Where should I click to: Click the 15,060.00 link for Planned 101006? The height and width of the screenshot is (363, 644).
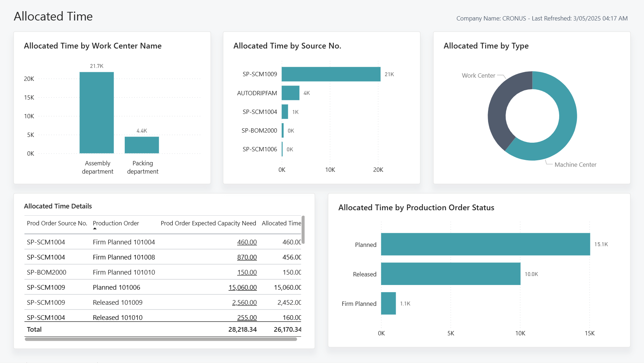coord(243,287)
